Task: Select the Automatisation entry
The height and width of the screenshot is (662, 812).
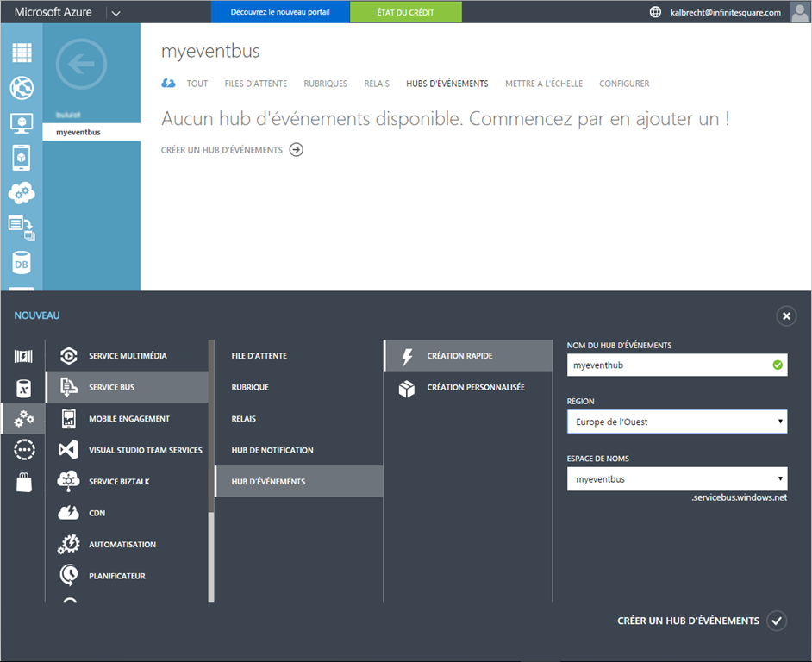Action: (x=127, y=545)
